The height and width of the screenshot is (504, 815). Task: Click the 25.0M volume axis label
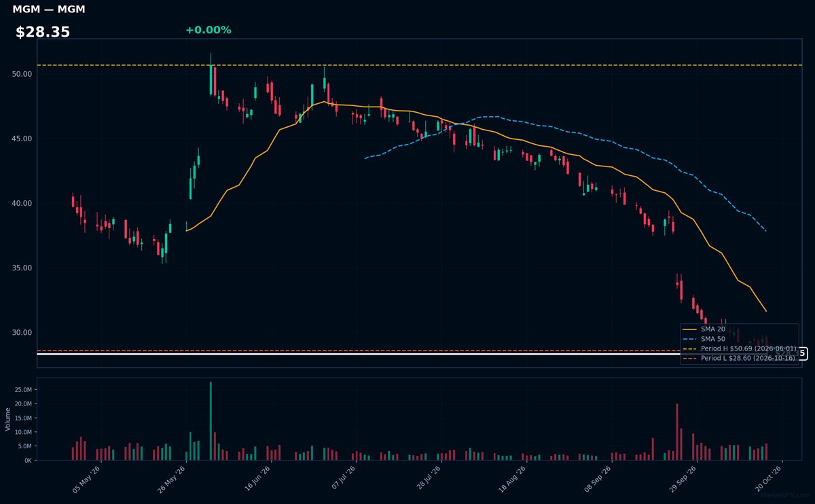pyautogui.click(x=23, y=389)
